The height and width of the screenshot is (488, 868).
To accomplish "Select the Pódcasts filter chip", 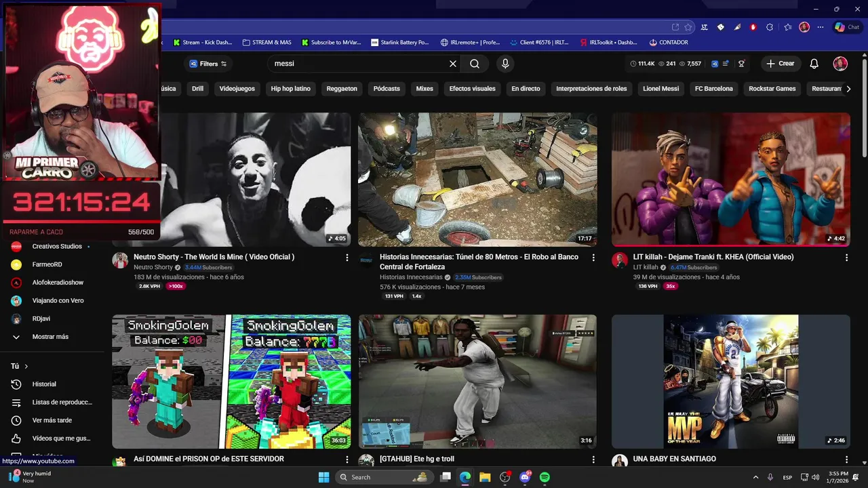I will pyautogui.click(x=387, y=89).
